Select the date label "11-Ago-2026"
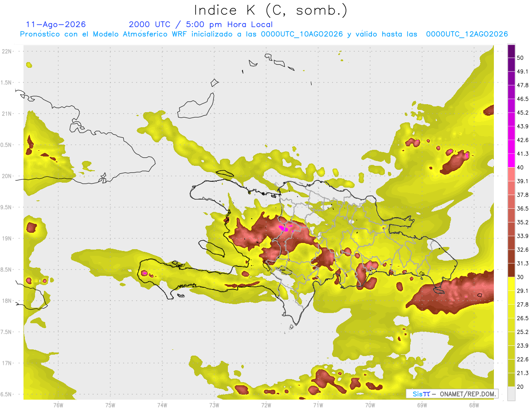 pyautogui.click(x=56, y=24)
